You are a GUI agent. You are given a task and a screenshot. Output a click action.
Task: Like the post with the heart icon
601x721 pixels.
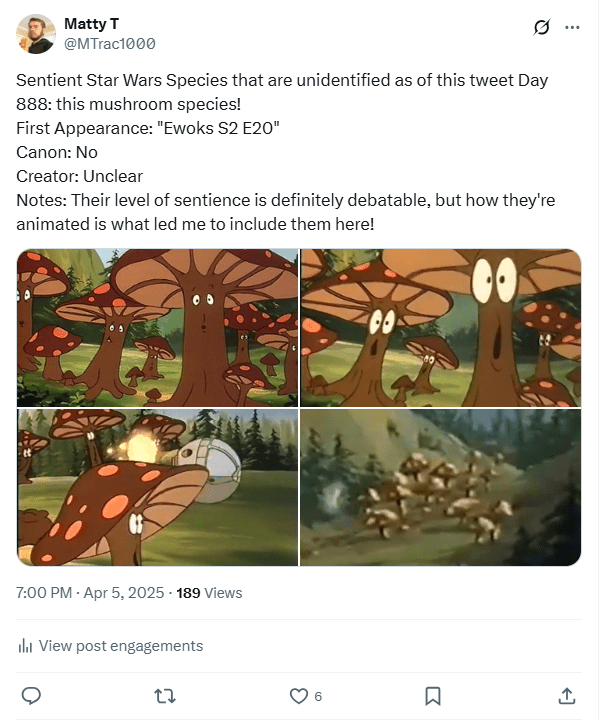coord(298,695)
